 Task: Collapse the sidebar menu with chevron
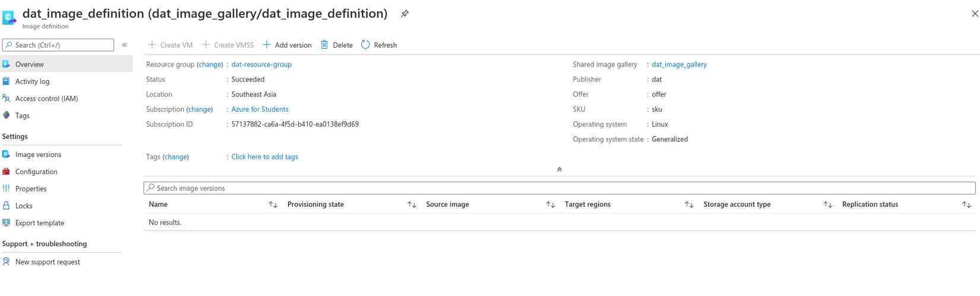pos(124,45)
